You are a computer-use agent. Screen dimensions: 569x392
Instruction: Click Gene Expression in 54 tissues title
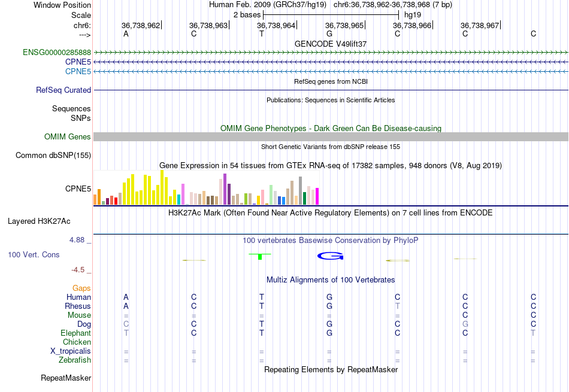(331, 166)
